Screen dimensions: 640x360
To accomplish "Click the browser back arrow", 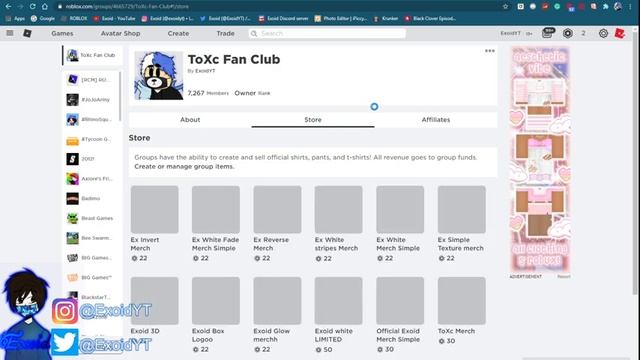I will [x=8, y=7].
